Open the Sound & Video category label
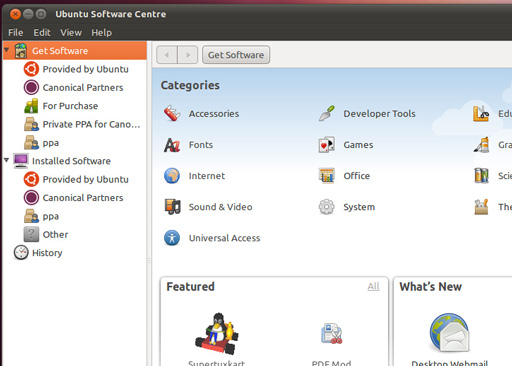The image size is (512, 366). tap(220, 207)
